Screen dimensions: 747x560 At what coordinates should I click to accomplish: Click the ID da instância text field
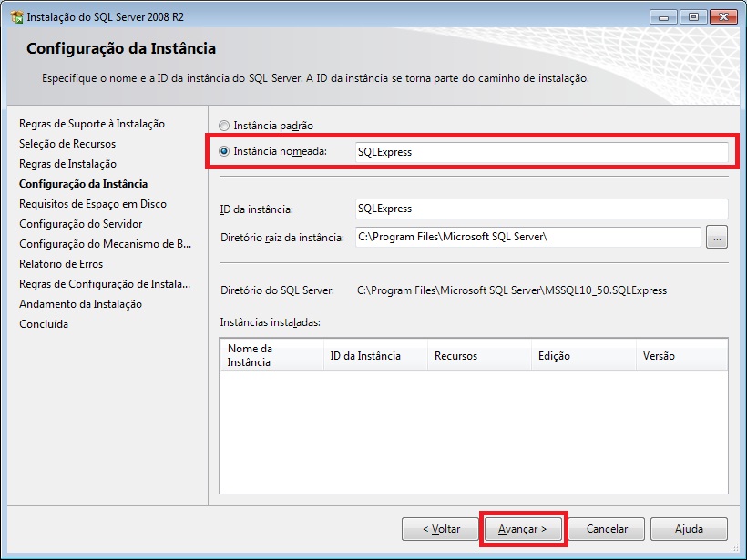541,209
